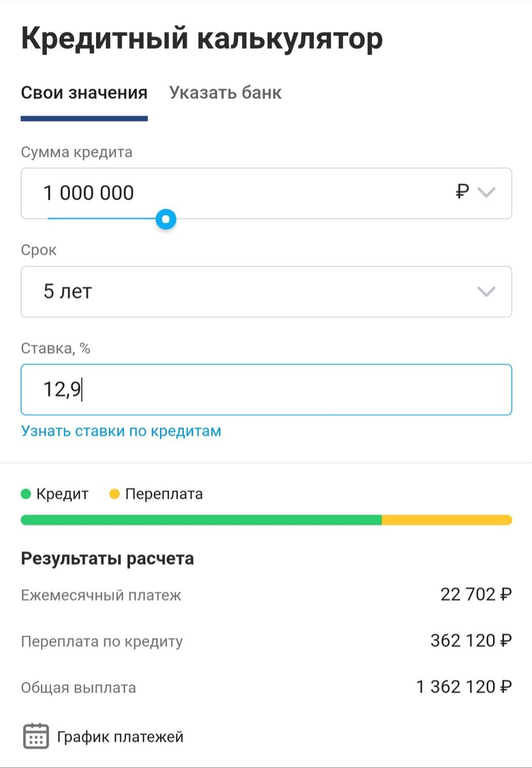
Task: Select the Свои значения tab
Action: 84,92
